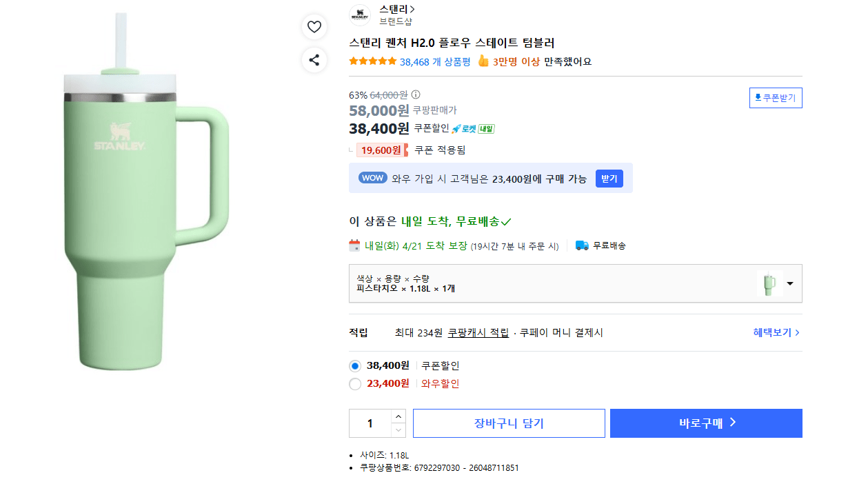Click the share icon below the heart

coord(314,60)
